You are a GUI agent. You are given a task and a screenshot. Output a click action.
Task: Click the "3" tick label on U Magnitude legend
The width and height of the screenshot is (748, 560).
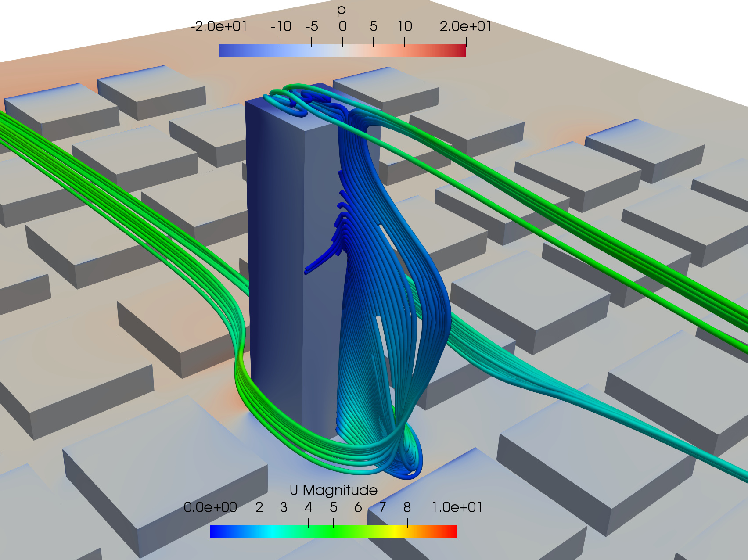click(x=284, y=507)
